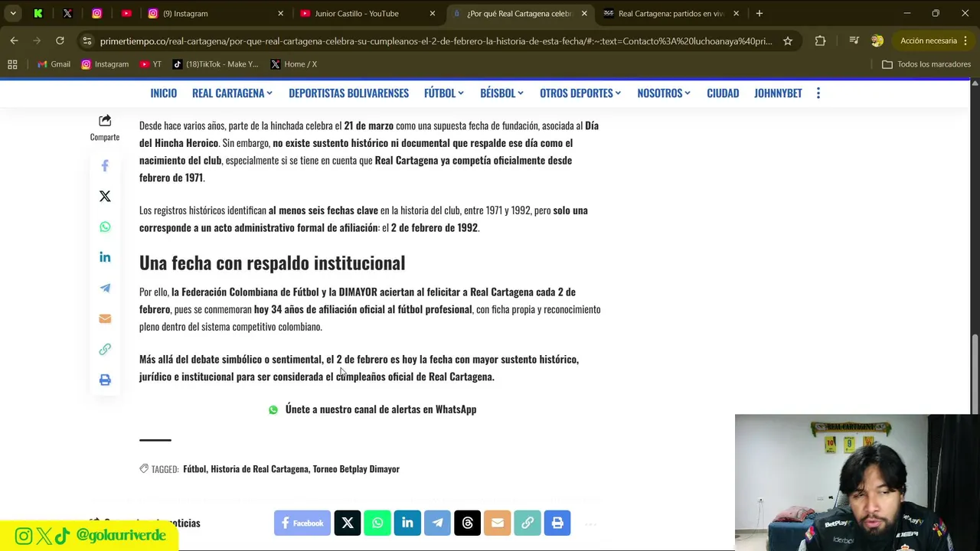Image resolution: width=980 pixels, height=551 pixels.
Task: Copy article link from left sidebar
Action: [x=105, y=349]
